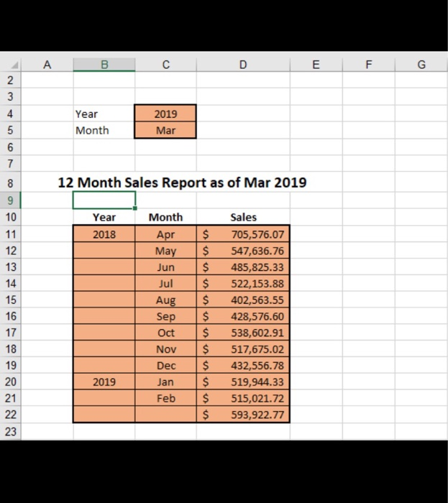The height and width of the screenshot is (503, 448).
Task: Select row 23 header
Action: click(x=10, y=431)
